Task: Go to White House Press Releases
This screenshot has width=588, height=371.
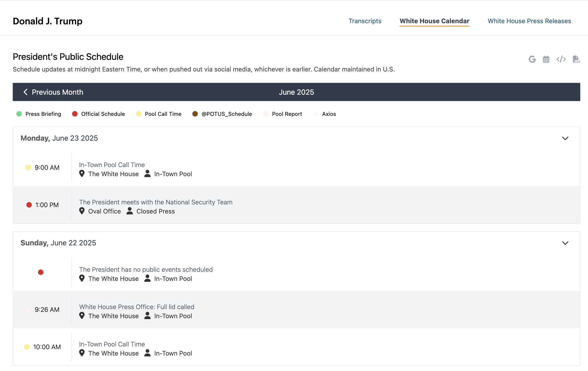Action: coord(529,21)
